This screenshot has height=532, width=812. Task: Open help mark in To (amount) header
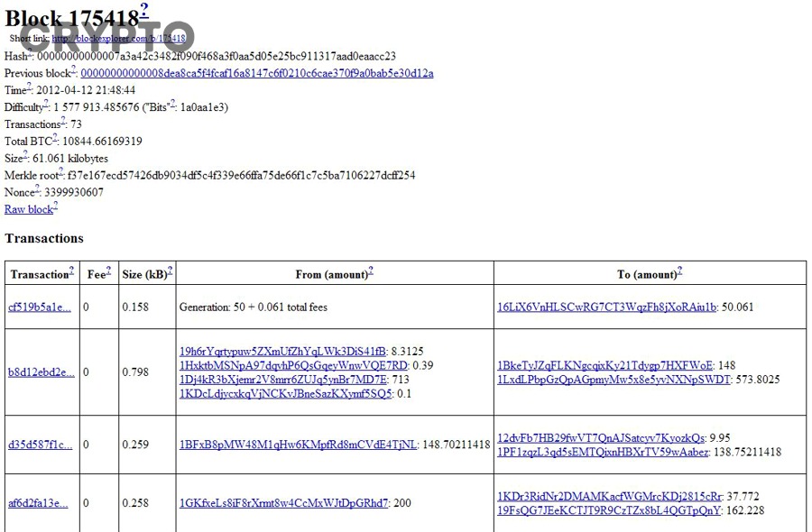[680, 271]
